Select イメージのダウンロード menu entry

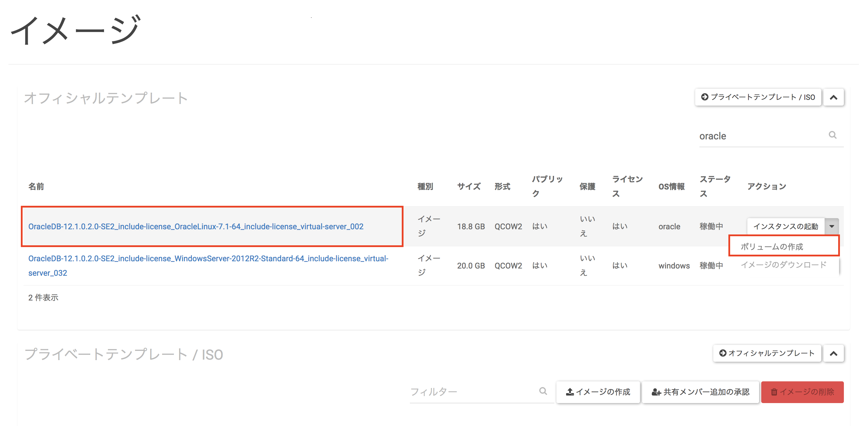pyautogui.click(x=783, y=265)
